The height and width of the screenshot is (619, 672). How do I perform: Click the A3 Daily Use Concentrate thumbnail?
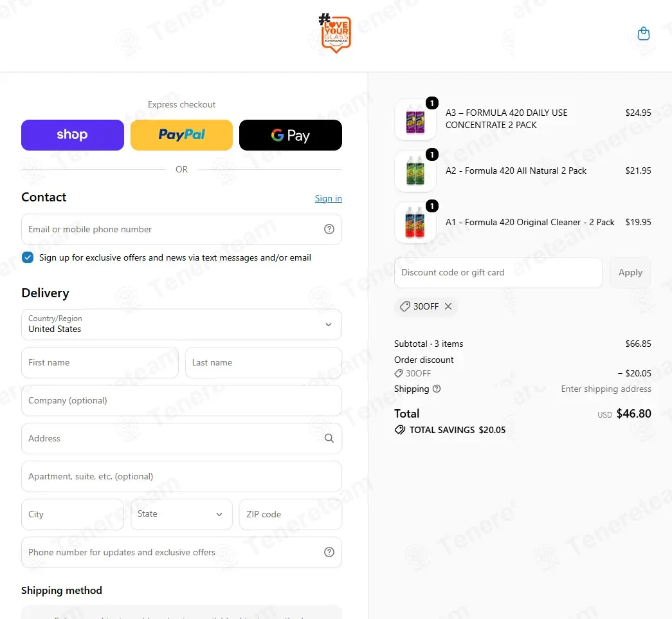(415, 120)
